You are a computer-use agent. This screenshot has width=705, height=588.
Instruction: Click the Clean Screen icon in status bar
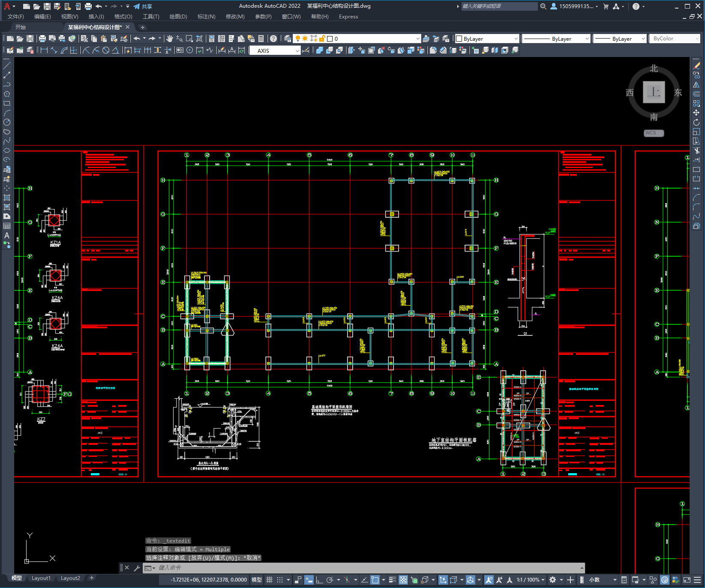click(x=687, y=579)
